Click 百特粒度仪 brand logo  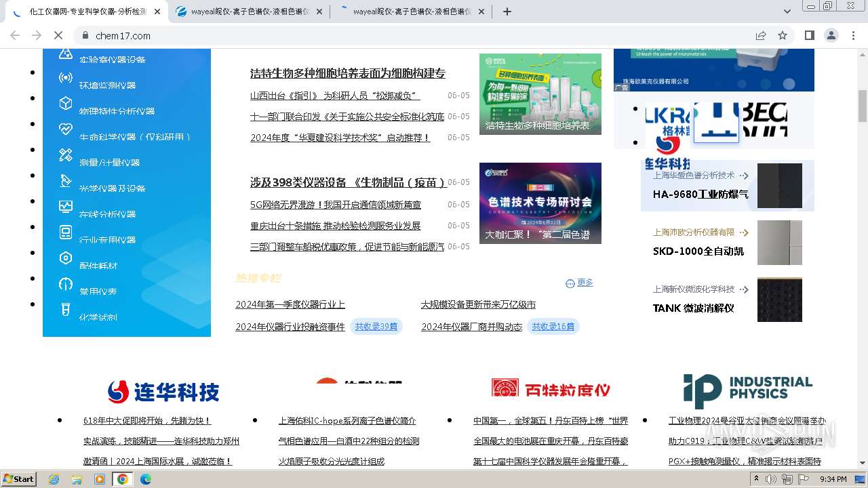(x=551, y=389)
